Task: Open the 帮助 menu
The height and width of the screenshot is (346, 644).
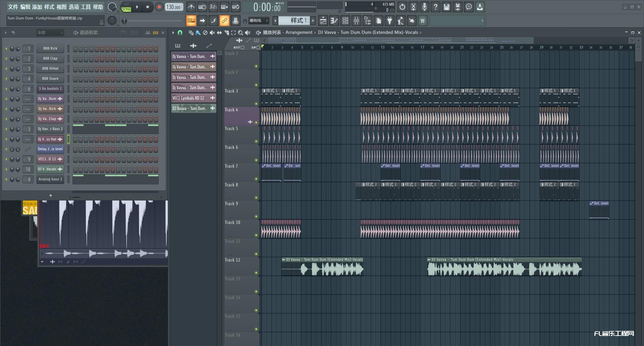Action: [x=98, y=7]
